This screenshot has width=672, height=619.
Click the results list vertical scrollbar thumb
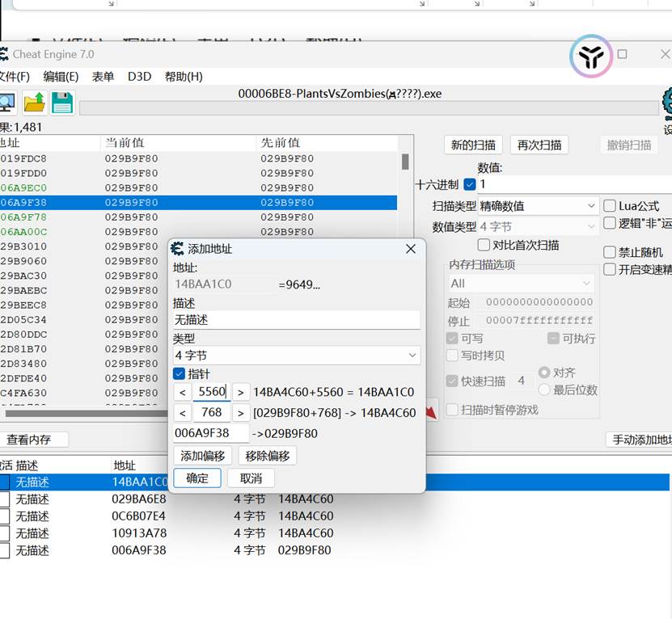[x=405, y=162]
